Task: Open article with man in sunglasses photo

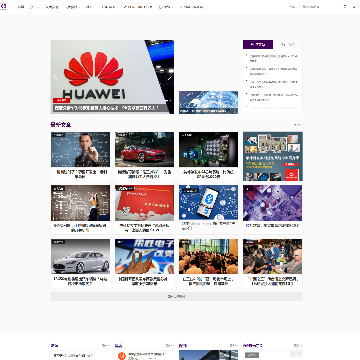Action: tap(273, 256)
